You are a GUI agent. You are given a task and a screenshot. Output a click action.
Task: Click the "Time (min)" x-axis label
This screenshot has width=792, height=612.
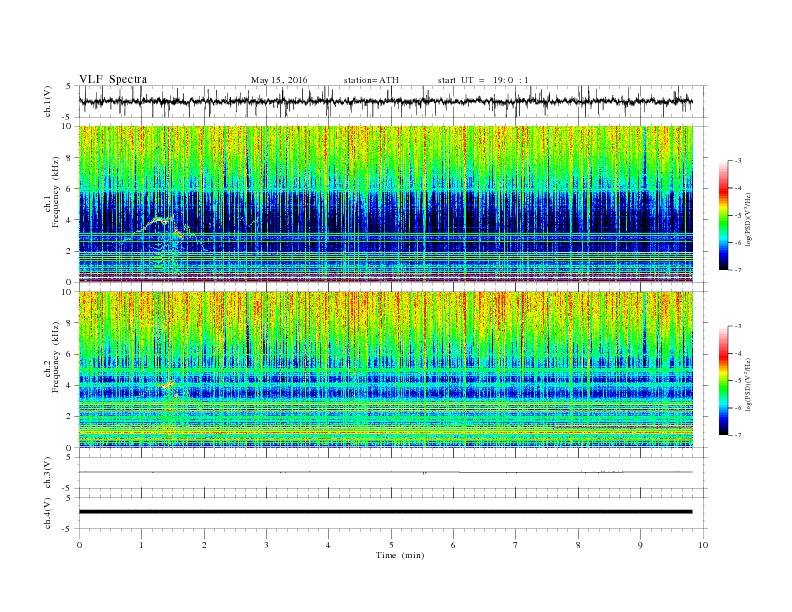(x=400, y=555)
